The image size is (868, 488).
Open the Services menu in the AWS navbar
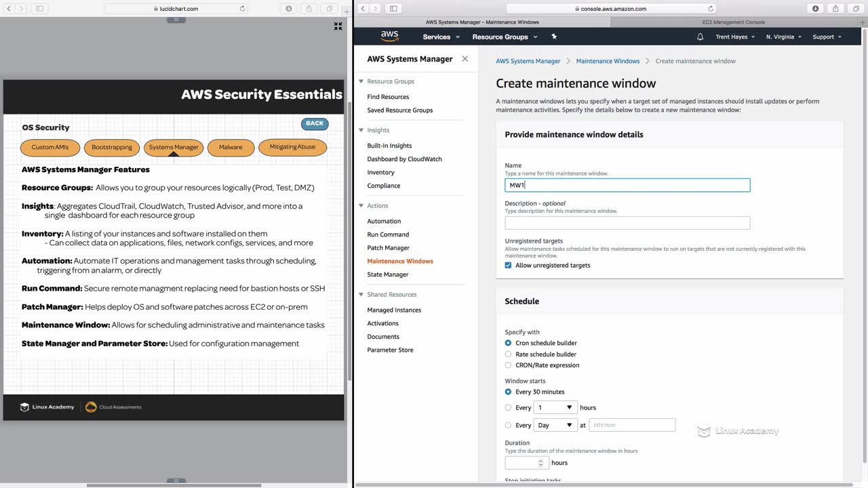[x=441, y=37]
